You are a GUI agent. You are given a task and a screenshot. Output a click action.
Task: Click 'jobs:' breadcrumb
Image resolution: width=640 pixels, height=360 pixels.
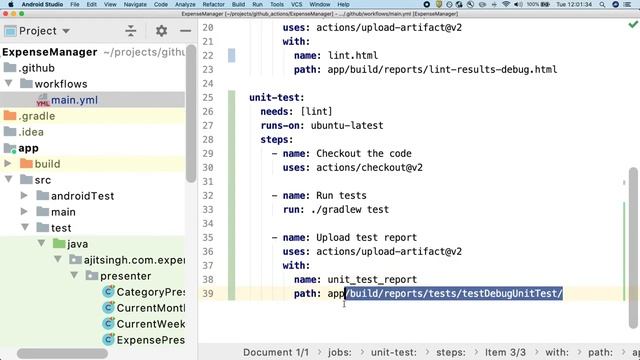tap(340, 352)
